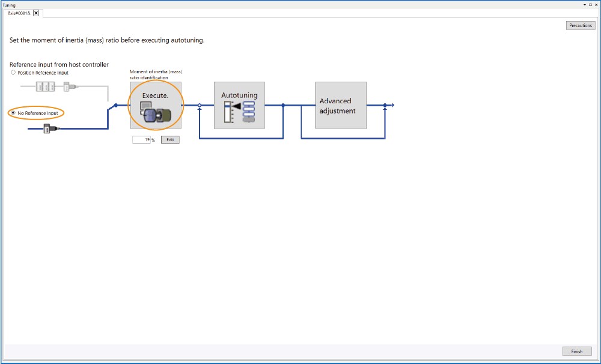Focus the inertia ratio percent field

(x=141, y=139)
